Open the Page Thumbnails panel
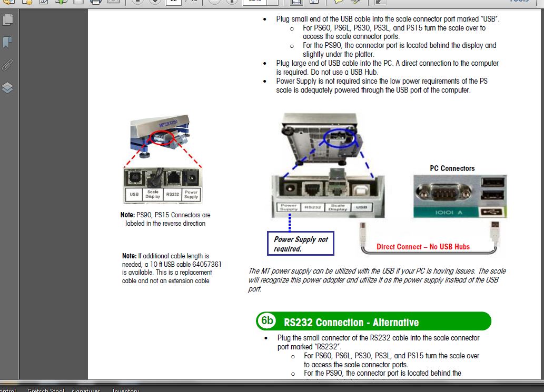544x392 pixels. [7, 20]
